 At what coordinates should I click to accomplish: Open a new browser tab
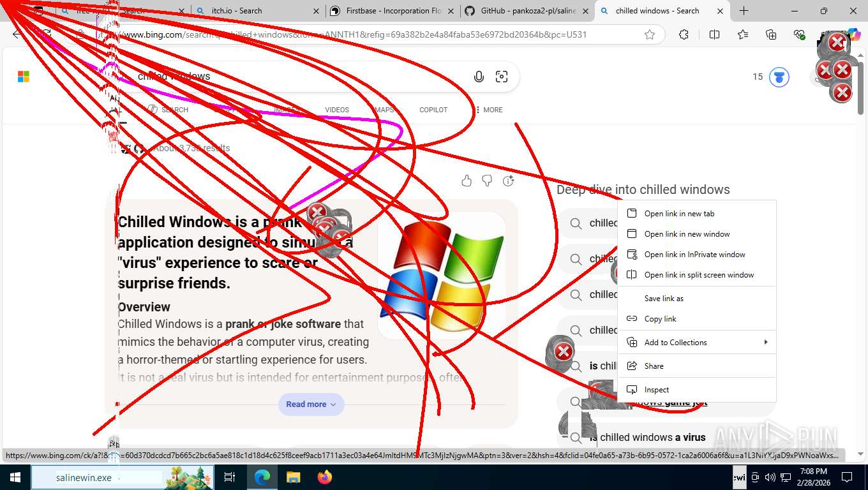(x=744, y=11)
